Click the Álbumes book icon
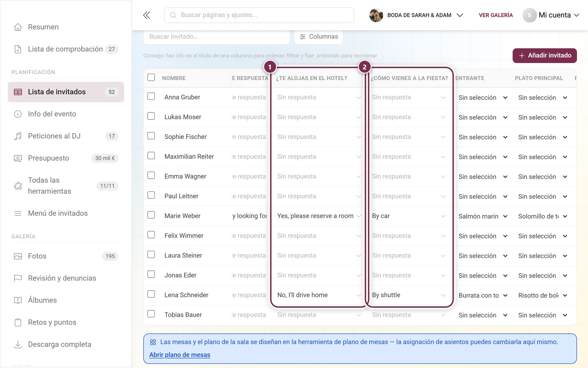This screenshot has width=588, height=368. [18, 301]
